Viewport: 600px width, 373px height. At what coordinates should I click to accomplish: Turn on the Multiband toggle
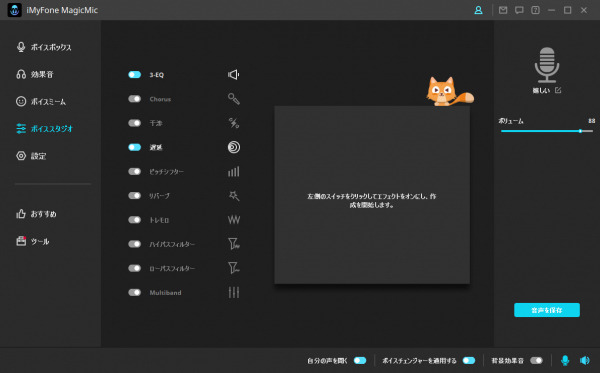(135, 293)
